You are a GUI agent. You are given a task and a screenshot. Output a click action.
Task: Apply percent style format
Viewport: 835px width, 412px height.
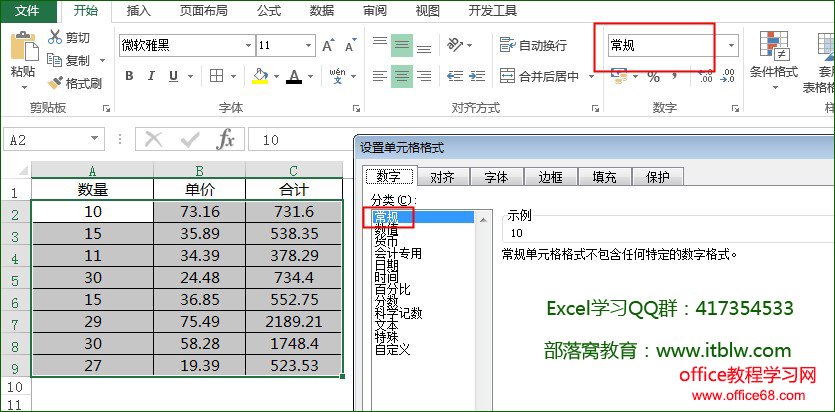click(653, 77)
